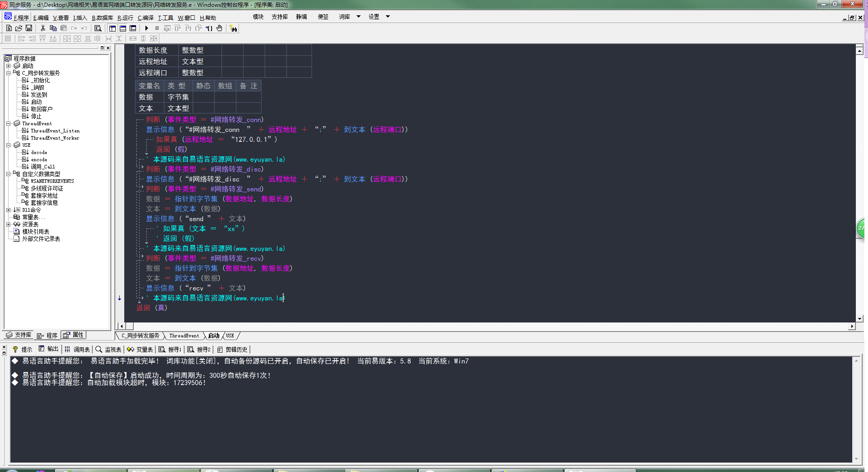
Task: Open the F.程序 menu
Action: (21, 18)
